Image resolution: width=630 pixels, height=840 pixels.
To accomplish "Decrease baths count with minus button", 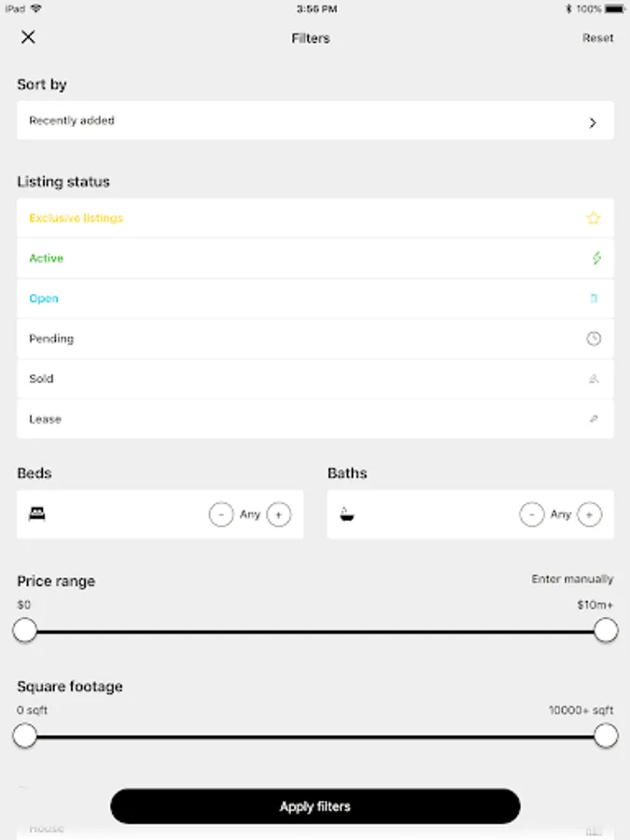I will [531, 514].
